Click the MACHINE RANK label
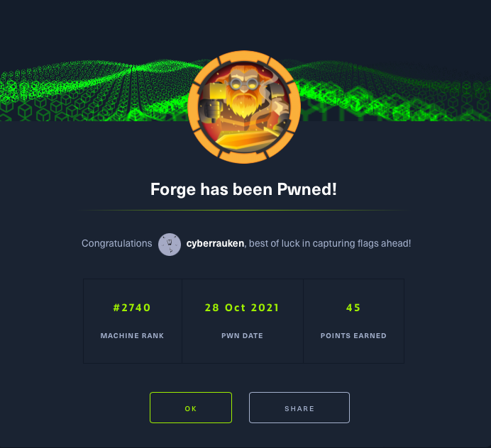The image size is (491, 448). pyautogui.click(x=132, y=336)
